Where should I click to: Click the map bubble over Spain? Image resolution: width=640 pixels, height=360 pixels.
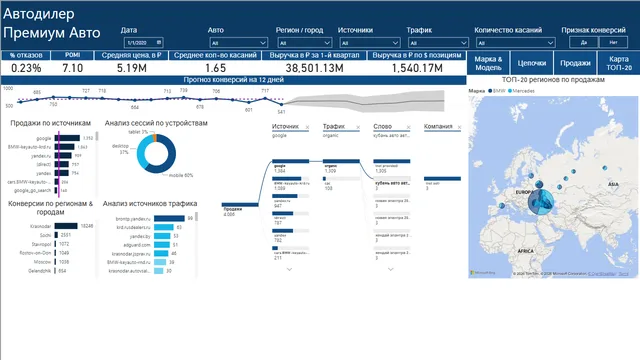pyautogui.click(x=502, y=206)
